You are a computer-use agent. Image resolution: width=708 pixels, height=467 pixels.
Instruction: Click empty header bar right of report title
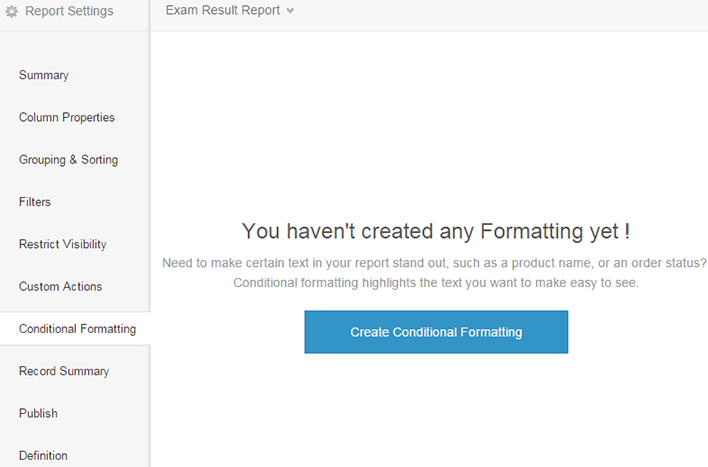[500, 12]
